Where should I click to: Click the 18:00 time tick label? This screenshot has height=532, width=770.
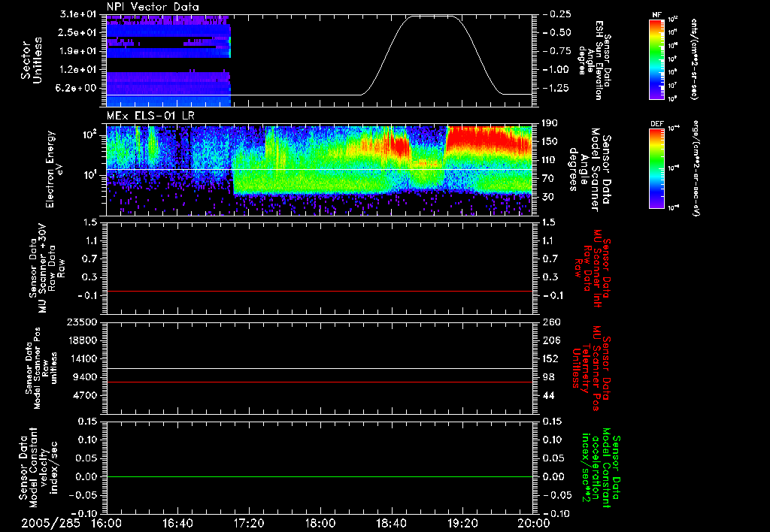[320, 523]
